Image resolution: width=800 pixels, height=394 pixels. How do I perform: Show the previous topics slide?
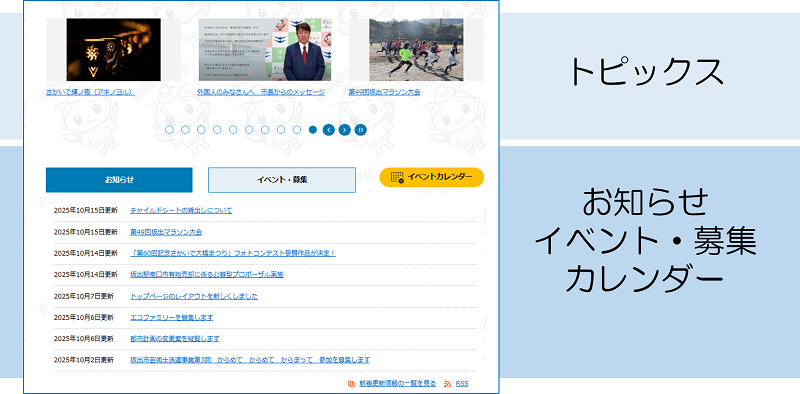click(329, 130)
